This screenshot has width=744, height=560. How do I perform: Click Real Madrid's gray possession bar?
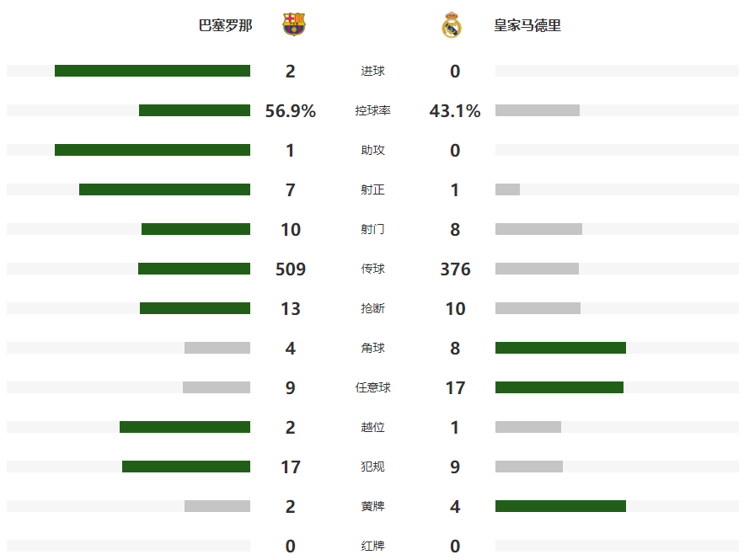(x=537, y=110)
